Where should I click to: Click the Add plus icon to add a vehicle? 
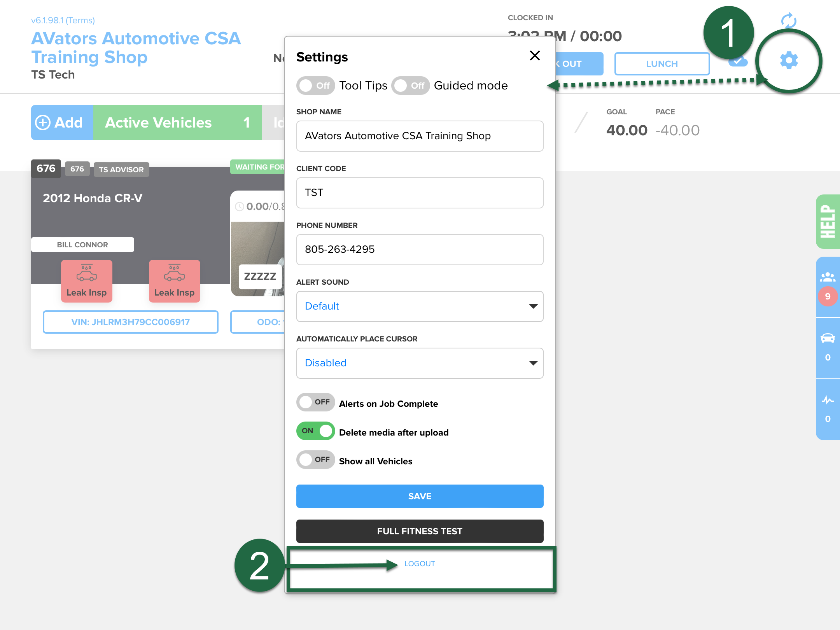(43, 122)
